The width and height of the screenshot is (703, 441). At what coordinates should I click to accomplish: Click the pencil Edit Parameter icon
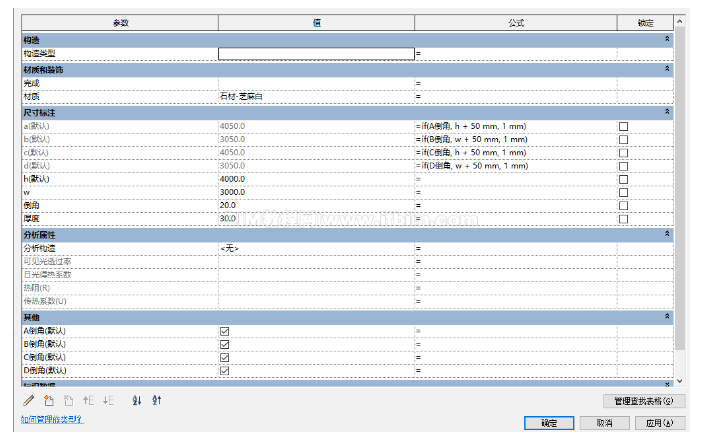[x=29, y=400]
